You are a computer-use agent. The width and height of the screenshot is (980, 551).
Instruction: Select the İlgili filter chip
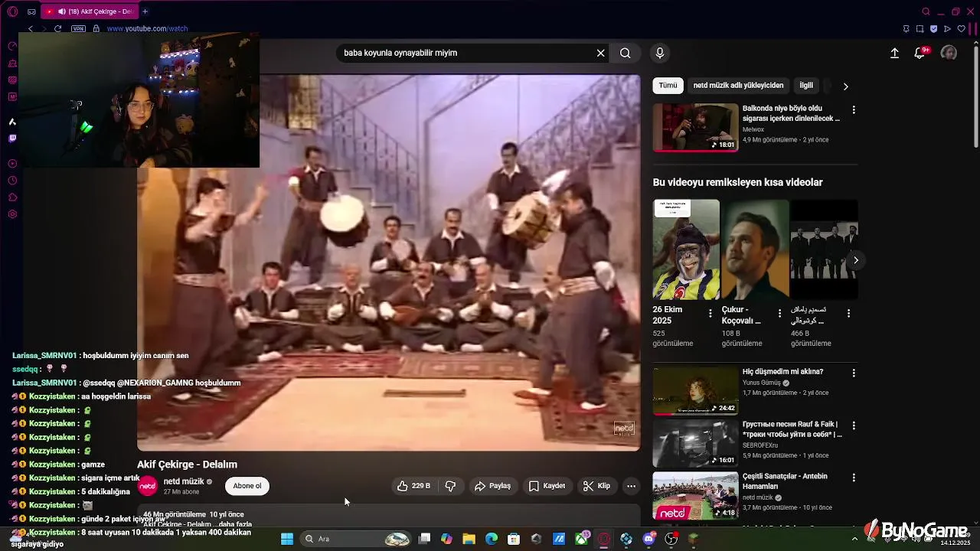pyautogui.click(x=806, y=86)
